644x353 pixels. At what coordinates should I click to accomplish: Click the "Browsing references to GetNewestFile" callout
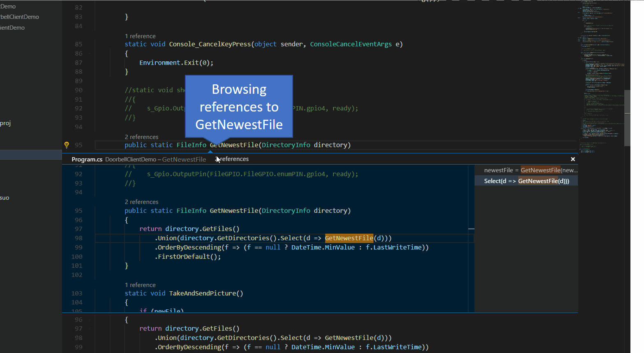[x=239, y=106]
